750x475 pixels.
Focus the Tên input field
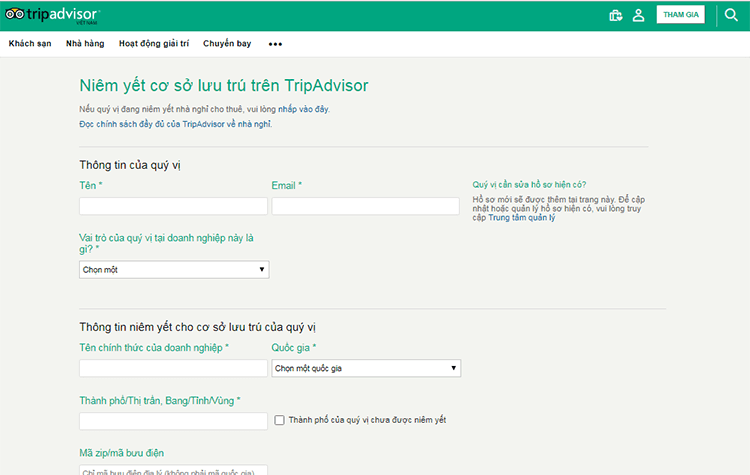click(x=173, y=206)
